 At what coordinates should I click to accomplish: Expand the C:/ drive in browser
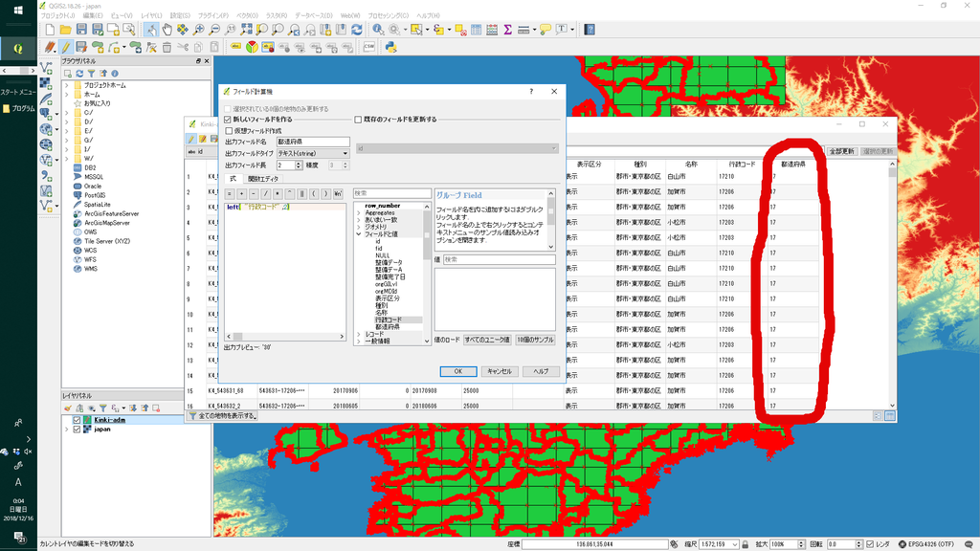67,113
